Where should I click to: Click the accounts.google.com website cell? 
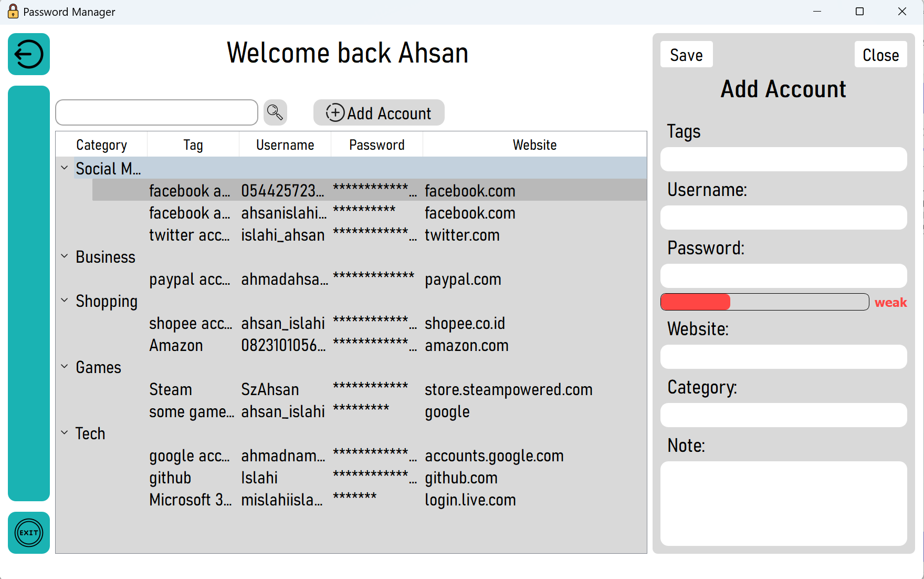[x=494, y=456]
